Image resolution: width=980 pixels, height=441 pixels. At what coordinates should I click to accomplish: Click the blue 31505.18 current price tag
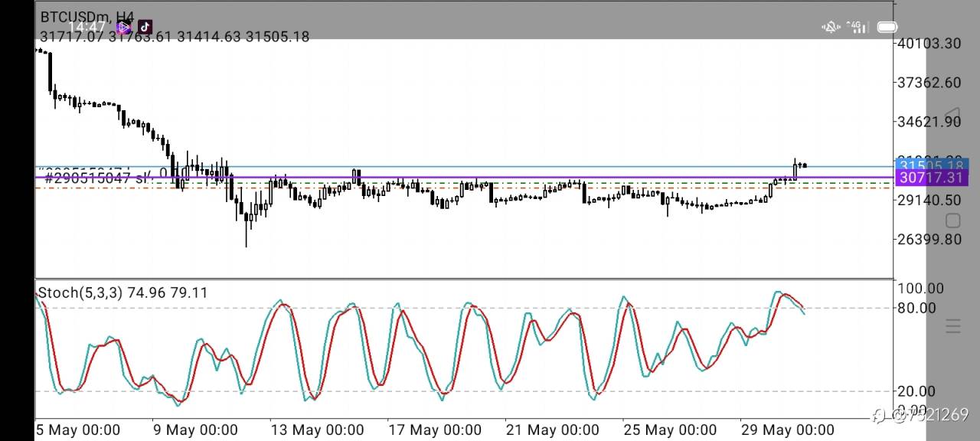click(x=932, y=166)
